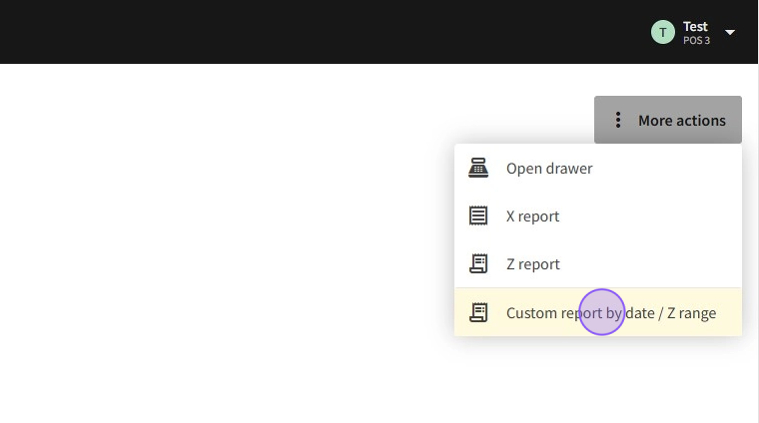Click the cash register icon for Open drawer
The height and width of the screenshot is (423, 759).
point(478,168)
